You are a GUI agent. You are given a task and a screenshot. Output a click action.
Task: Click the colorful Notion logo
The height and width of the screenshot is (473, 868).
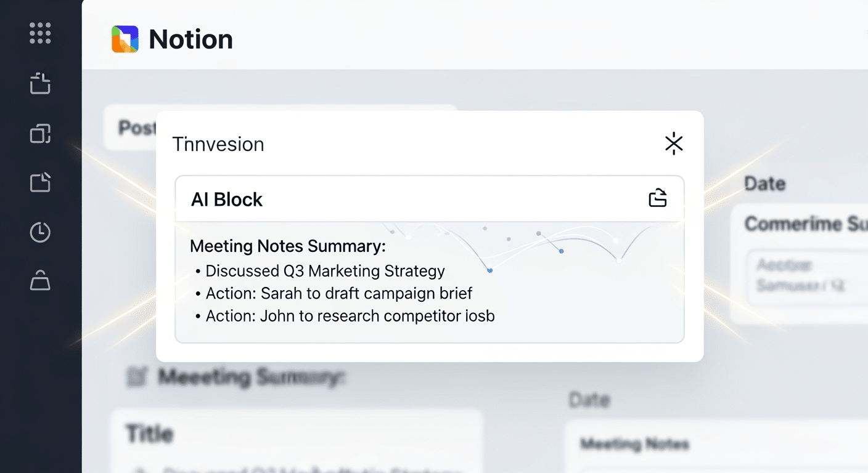click(x=125, y=39)
